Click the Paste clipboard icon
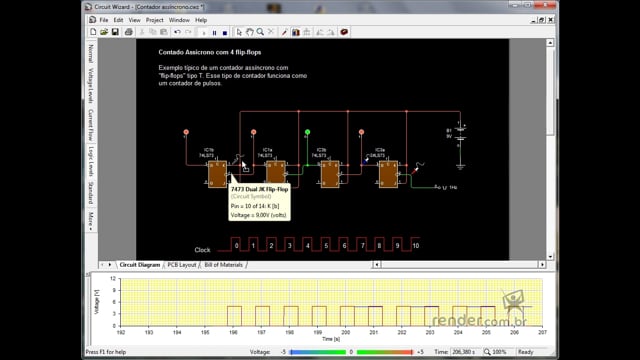The image size is (640, 360). click(x=164, y=32)
